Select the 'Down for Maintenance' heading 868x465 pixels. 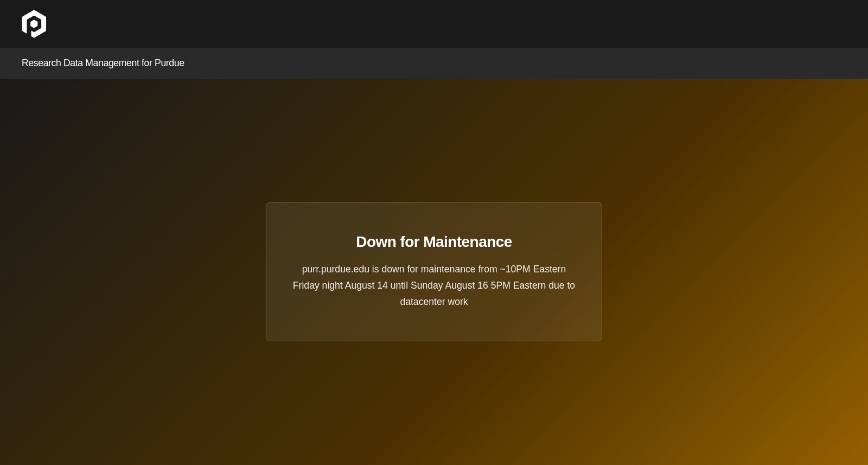tap(434, 242)
